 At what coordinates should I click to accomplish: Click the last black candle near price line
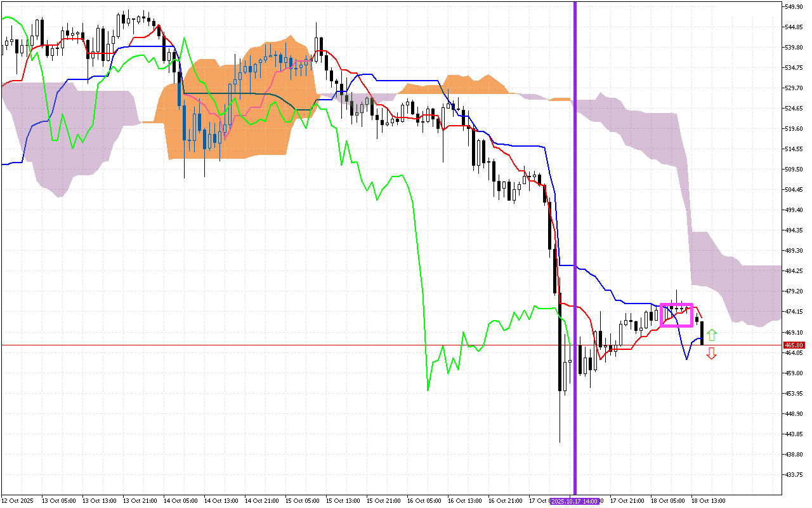(x=702, y=333)
